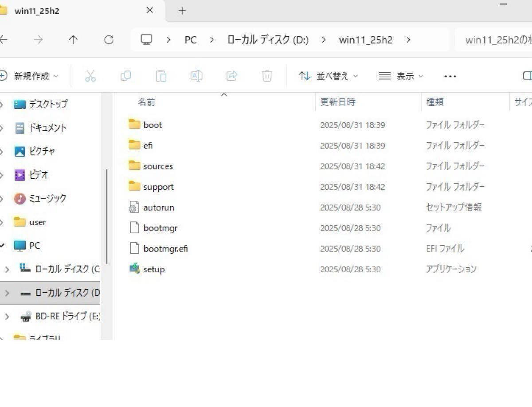Click the Forward navigation arrow
This screenshot has width=532, height=407.
point(38,40)
